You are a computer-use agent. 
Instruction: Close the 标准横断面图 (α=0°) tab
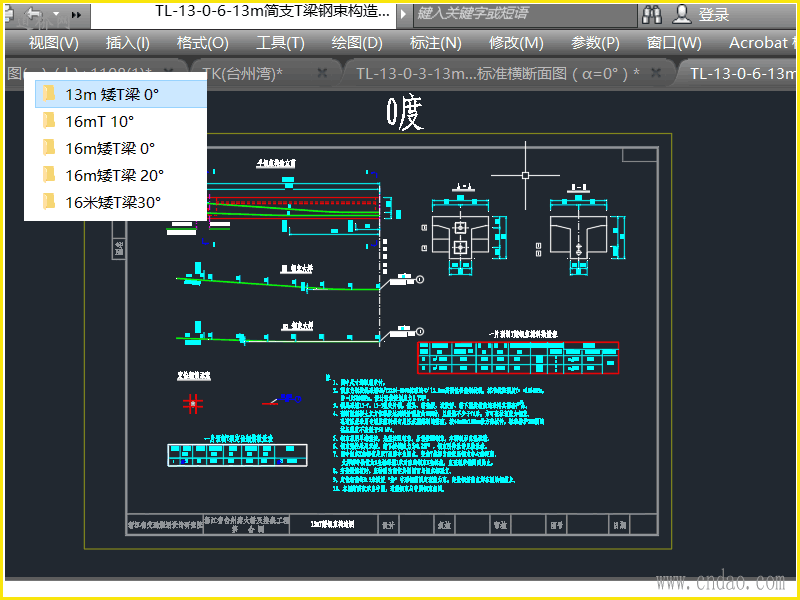[656, 73]
